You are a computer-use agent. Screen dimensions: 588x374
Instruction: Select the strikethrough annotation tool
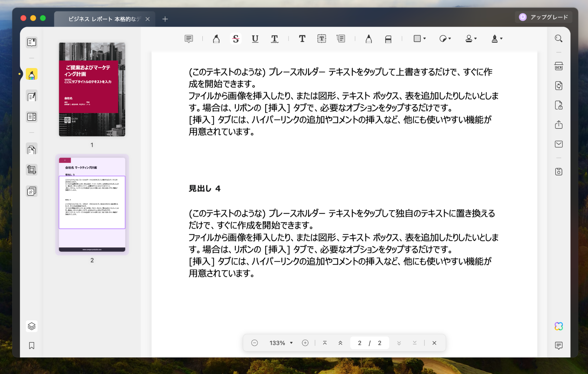[236, 39]
